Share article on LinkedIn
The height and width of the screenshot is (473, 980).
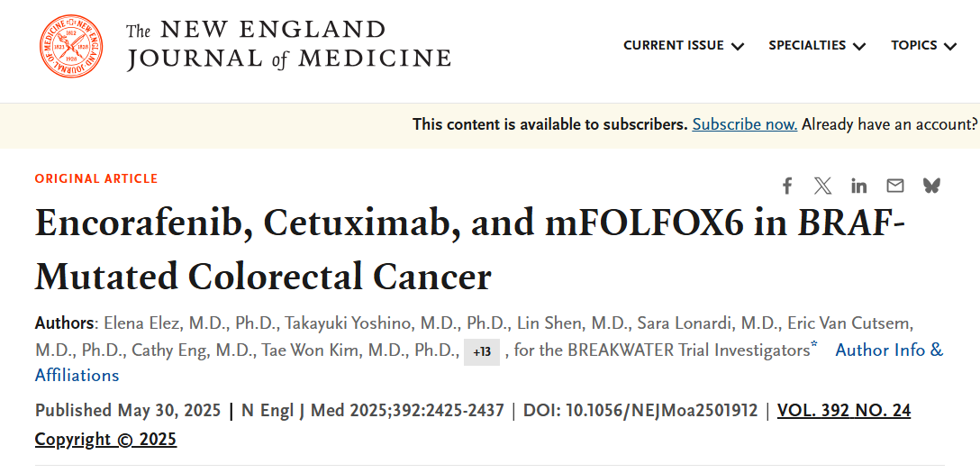click(858, 186)
